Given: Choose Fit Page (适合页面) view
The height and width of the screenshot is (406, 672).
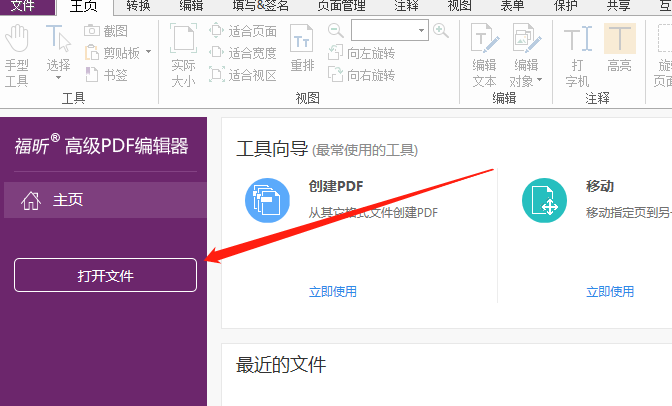Looking at the screenshot, I should [x=243, y=31].
